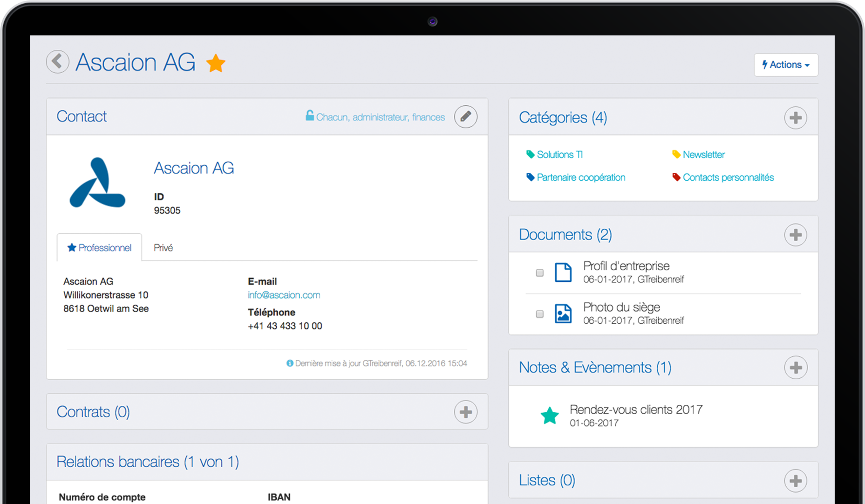The height and width of the screenshot is (504, 865).
Task: Open the Partenaire coopération category
Action: 581,177
